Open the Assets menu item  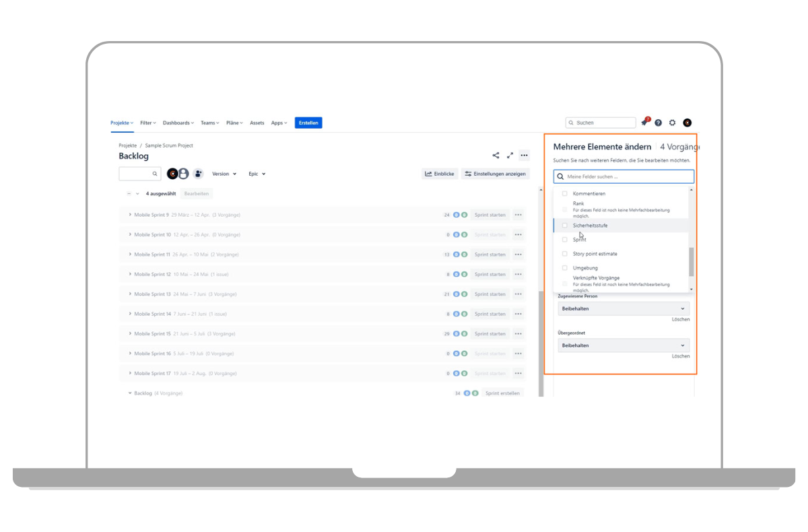tap(257, 123)
